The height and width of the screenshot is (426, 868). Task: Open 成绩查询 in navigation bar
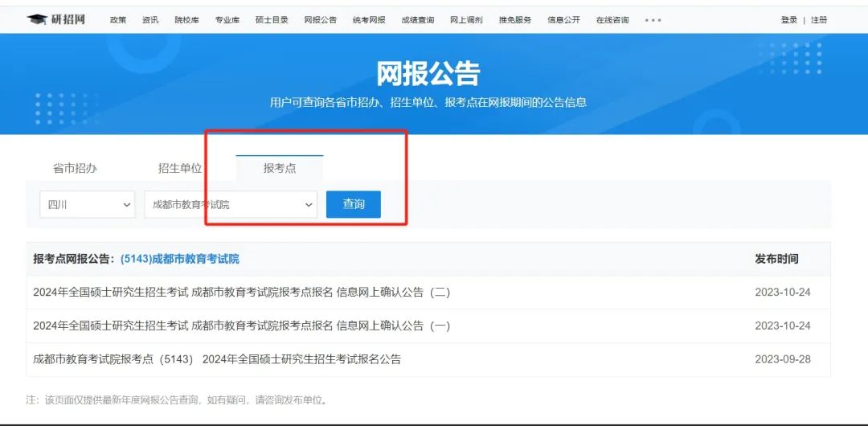click(x=417, y=20)
